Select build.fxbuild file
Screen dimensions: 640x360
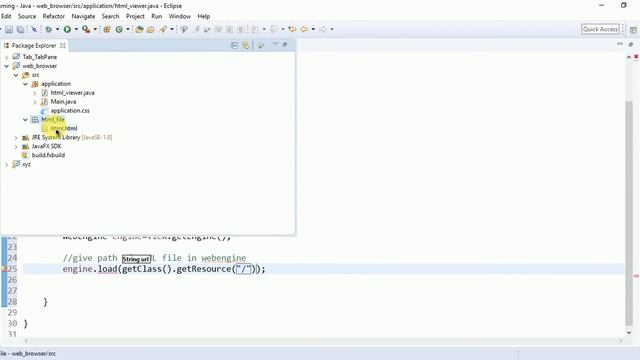(x=48, y=155)
